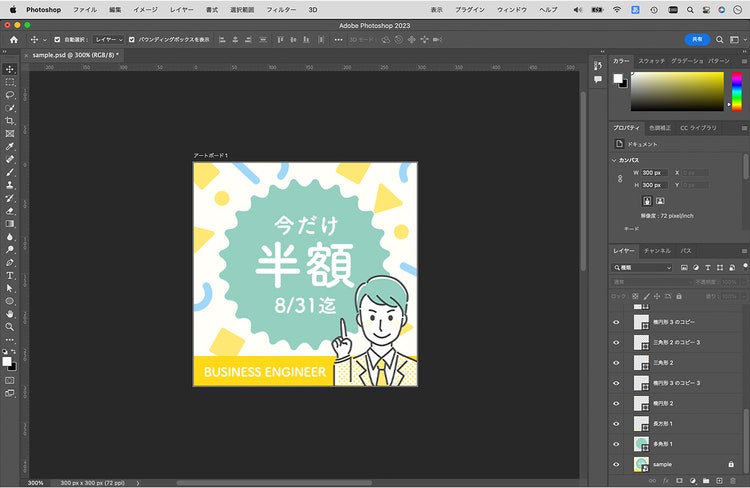750x488 pixels.
Task: Pick a color in the yellow color field
Action: (677, 91)
